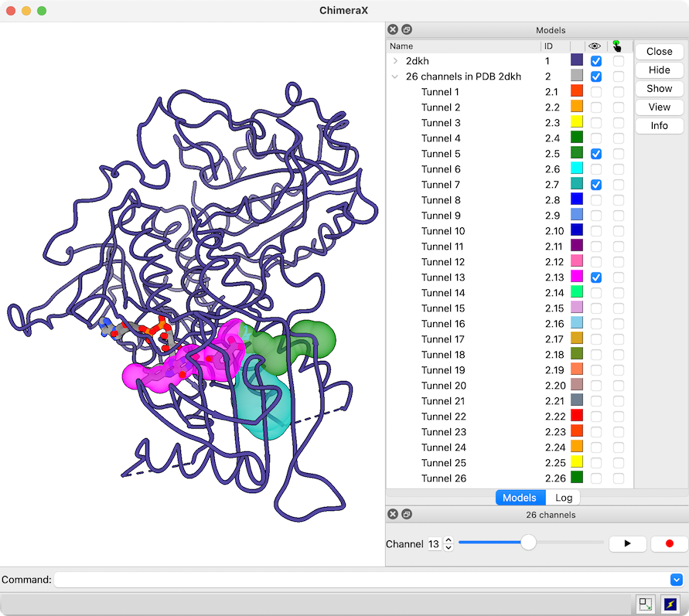
Task: Close the 26 channels panel
Action: [x=393, y=514]
